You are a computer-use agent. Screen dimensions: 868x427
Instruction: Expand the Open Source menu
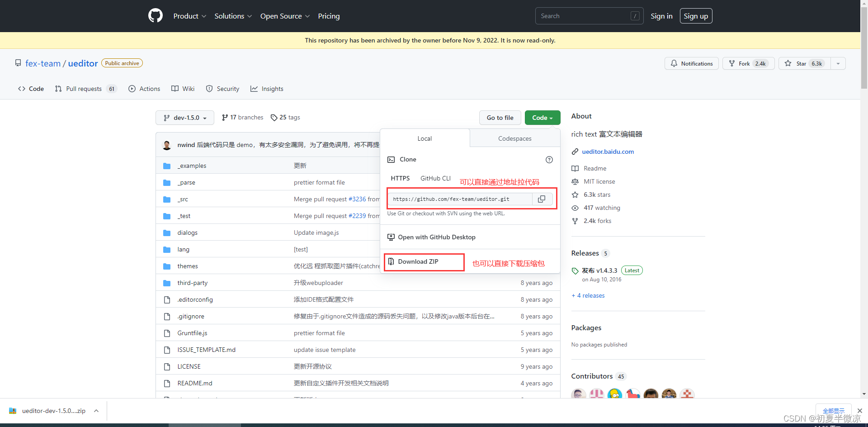point(285,16)
